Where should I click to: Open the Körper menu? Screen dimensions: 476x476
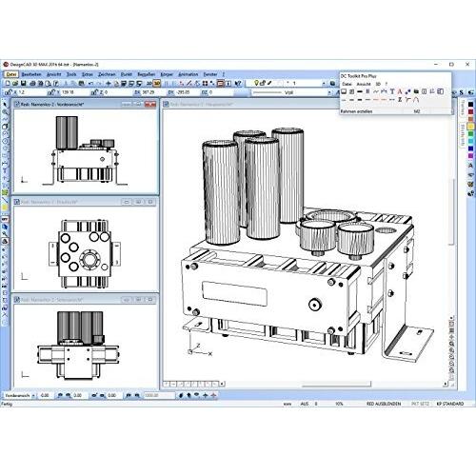pos(167,74)
